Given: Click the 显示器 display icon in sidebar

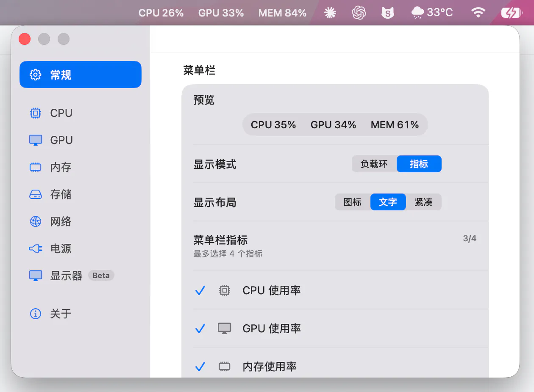Looking at the screenshot, I should tap(35, 276).
